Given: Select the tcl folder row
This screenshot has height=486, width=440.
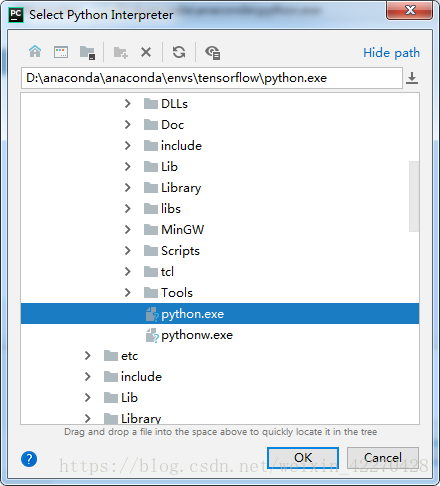Looking at the screenshot, I should coord(220,272).
